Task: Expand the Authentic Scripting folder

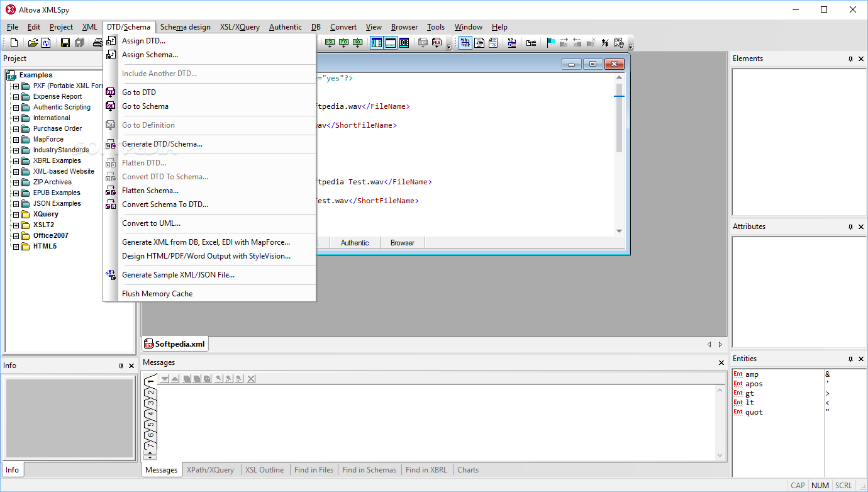Action: point(16,108)
